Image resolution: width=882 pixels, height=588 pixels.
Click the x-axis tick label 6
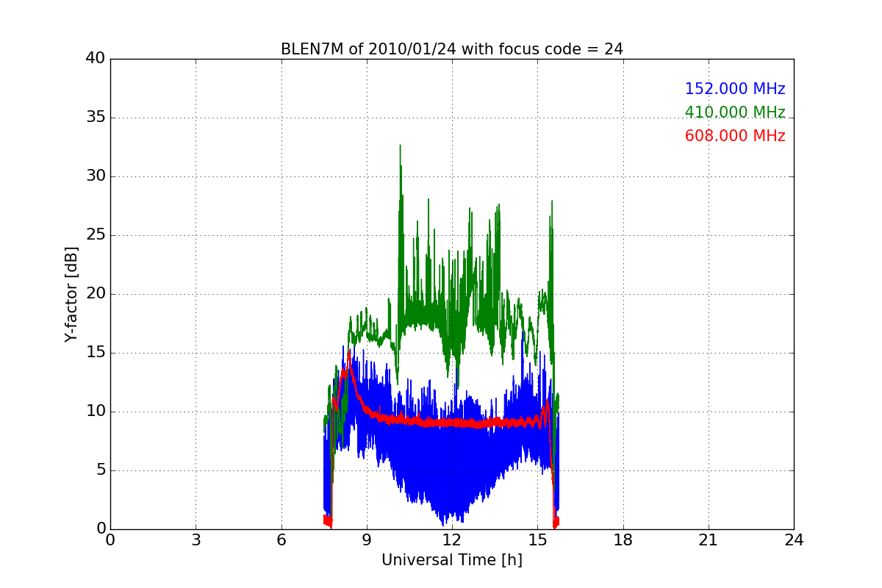pos(281,539)
